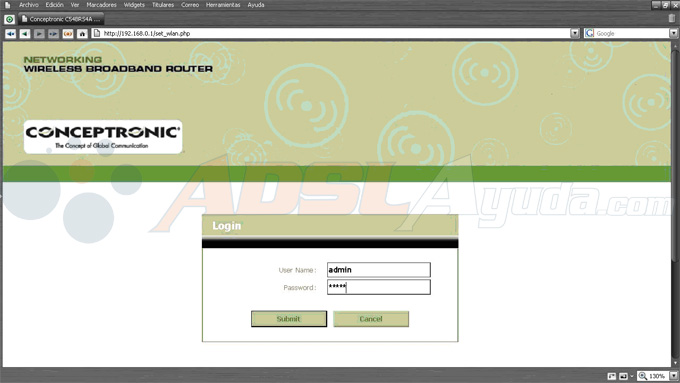Toggle images icon in status bar
Image resolution: width=680 pixels, height=383 pixels.
623,376
